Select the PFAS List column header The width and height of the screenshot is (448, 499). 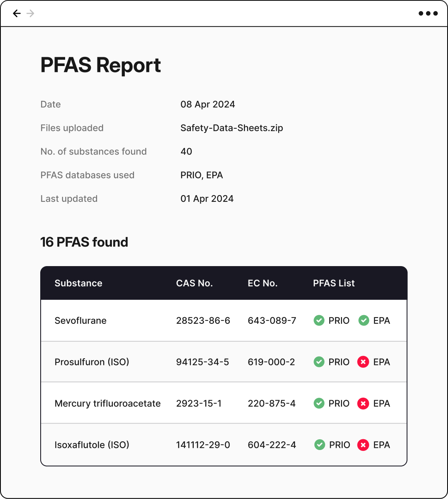334,283
